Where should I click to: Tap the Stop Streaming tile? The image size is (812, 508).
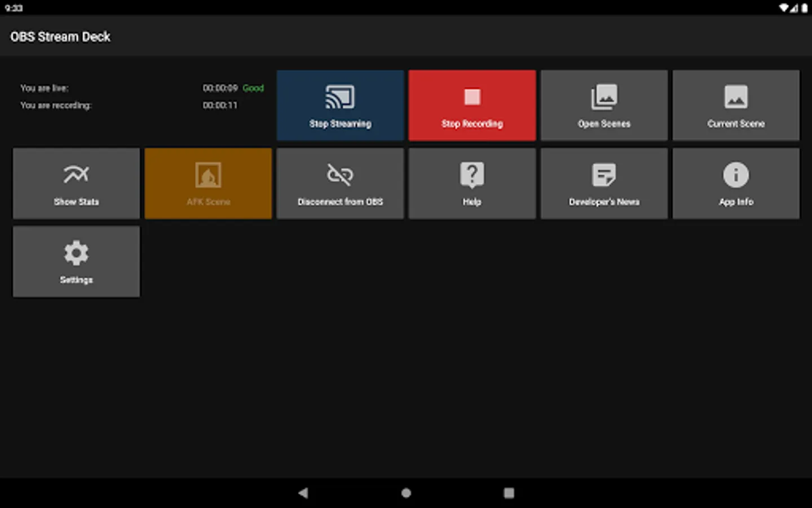(340, 106)
